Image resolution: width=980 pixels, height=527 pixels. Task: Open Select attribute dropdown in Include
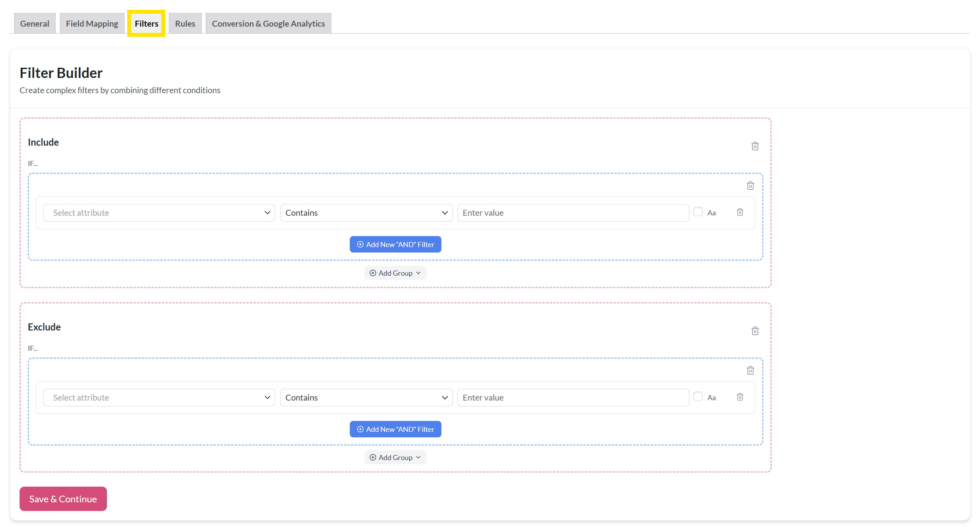tap(159, 213)
